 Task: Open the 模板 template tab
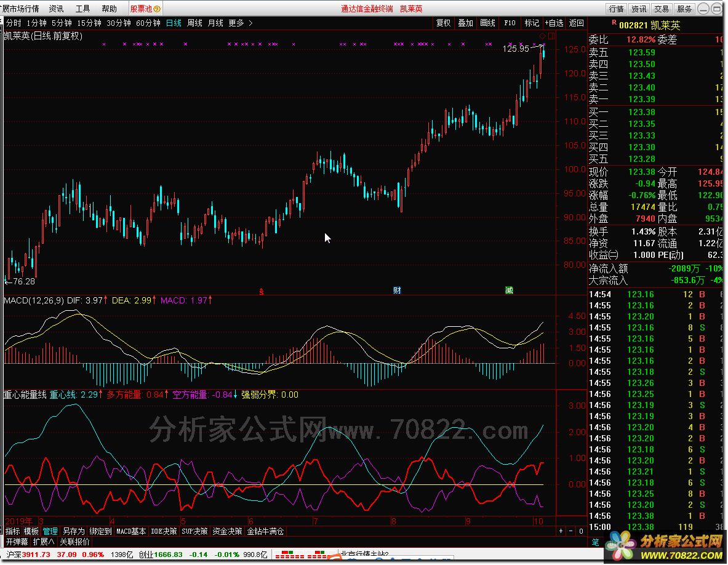click(x=31, y=531)
